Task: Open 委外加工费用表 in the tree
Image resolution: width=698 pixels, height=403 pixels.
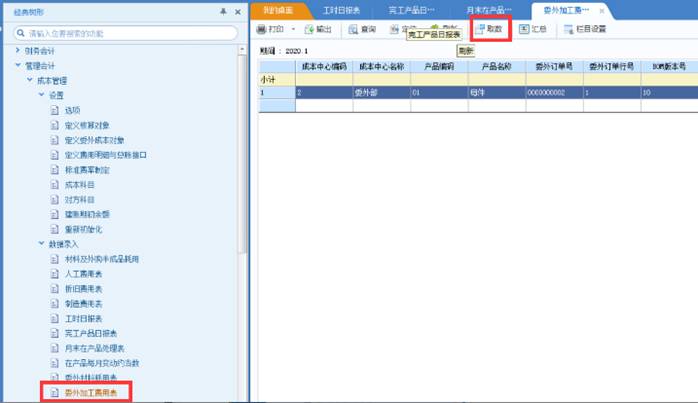Action: pyautogui.click(x=91, y=393)
